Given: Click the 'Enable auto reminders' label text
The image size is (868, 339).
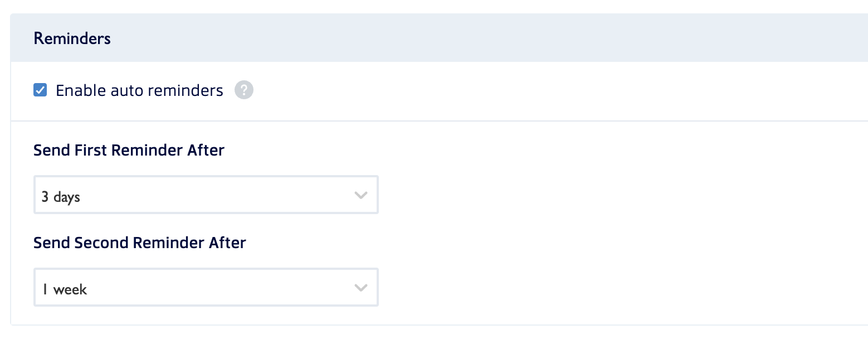Looking at the screenshot, I should pyautogui.click(x=140, y=90).
